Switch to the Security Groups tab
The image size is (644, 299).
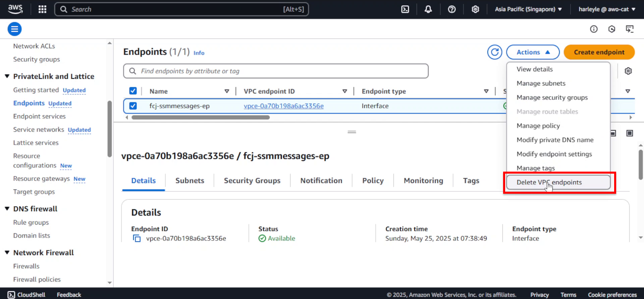pos(252,181)
